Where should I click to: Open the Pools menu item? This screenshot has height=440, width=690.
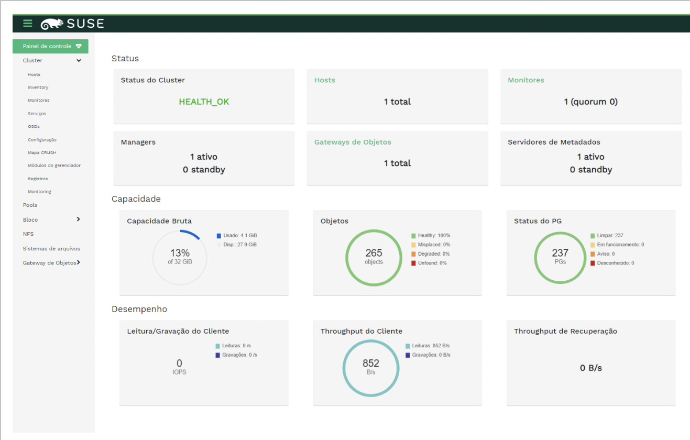pos(30,204)
